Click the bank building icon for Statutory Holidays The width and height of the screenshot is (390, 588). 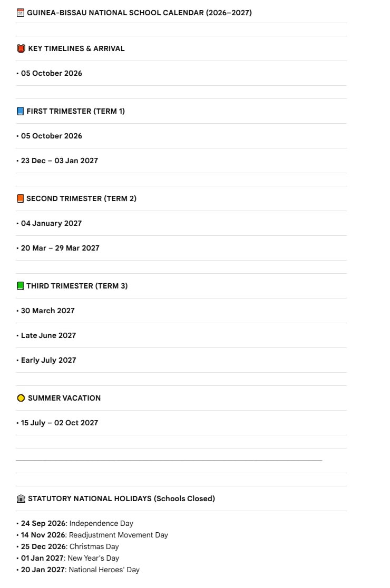tap(21, 499)
